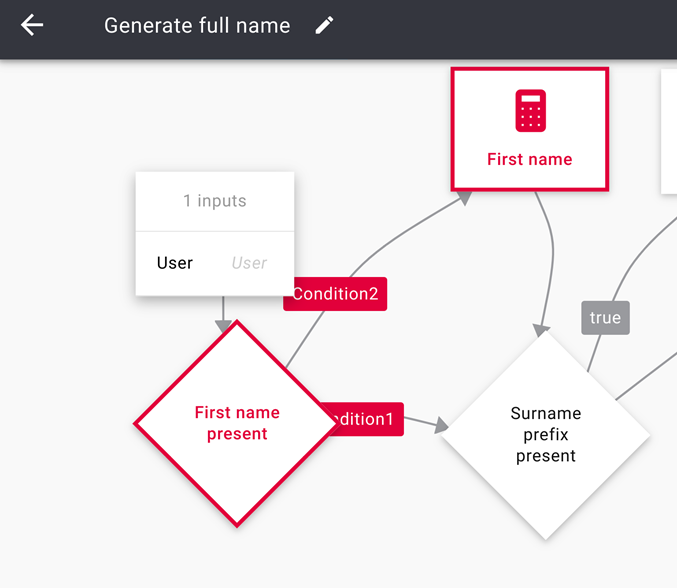Click the User input name
This screenshot has height=588, width=677.
click(x=175, y=263)
